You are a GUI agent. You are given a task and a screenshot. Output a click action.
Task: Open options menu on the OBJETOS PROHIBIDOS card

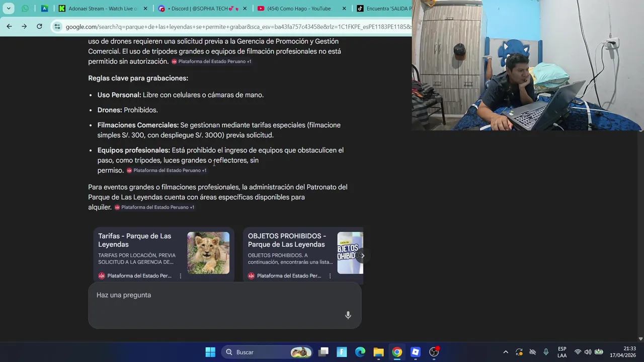click(x=330, y=276)
